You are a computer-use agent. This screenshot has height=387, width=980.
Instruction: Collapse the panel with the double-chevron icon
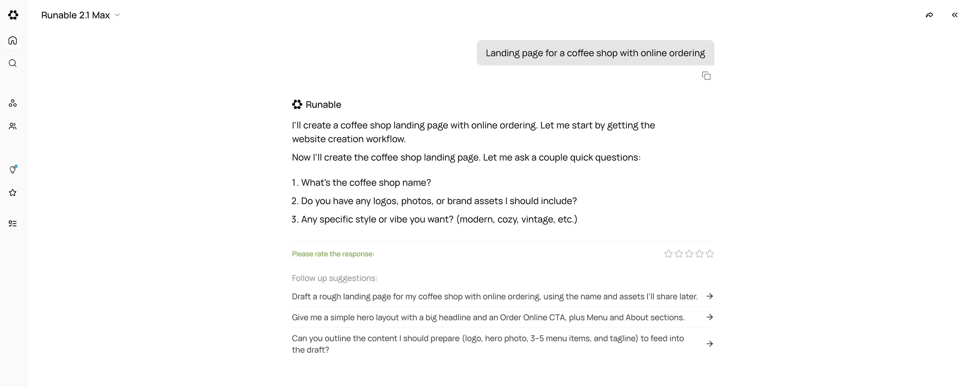(x=954, y=15)
